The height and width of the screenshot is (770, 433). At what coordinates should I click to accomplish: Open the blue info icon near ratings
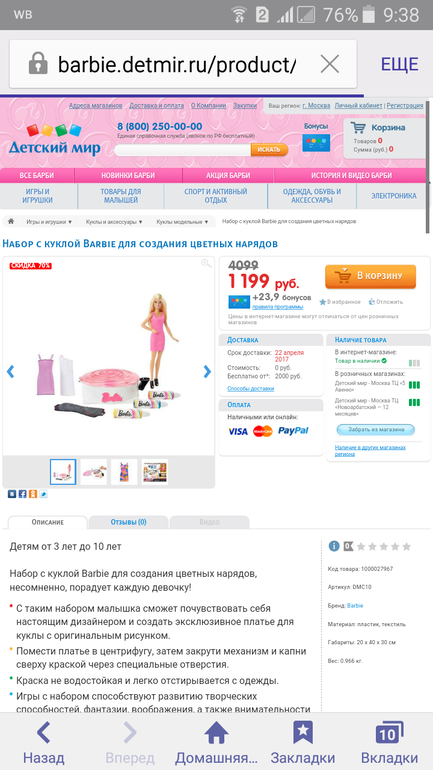334,546
